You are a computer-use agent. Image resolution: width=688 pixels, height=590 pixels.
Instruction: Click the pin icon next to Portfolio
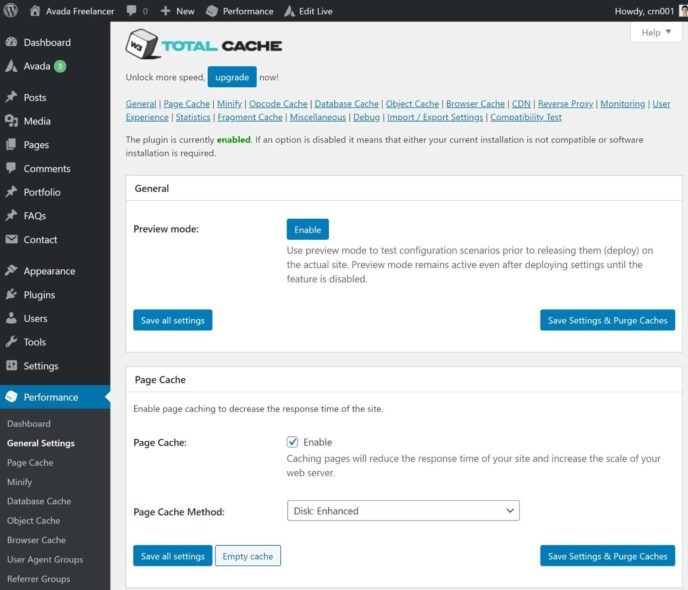(11, 192)
